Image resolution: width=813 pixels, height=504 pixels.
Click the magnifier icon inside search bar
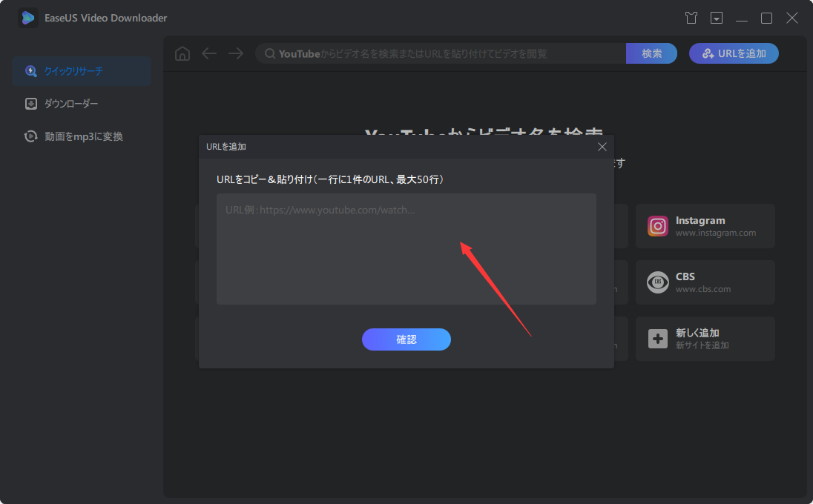point(269,53)
